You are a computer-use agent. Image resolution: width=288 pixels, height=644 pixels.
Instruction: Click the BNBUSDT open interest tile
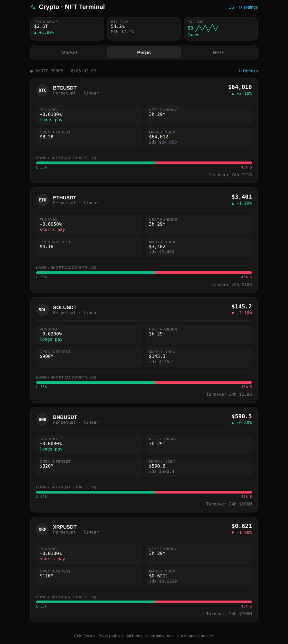coord(89,467)
